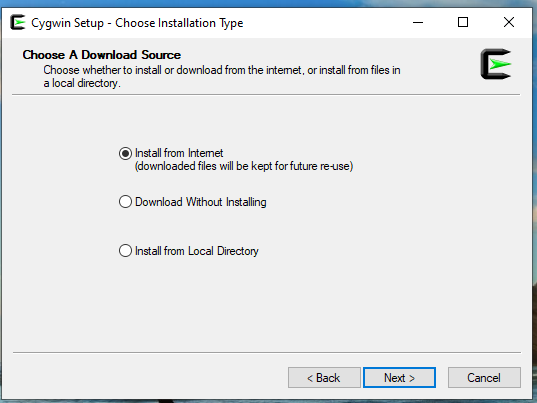The width and height of the screenshot is (537, 403).
Task: Click the separator line above the Back button
Action: tap(267, 352)
